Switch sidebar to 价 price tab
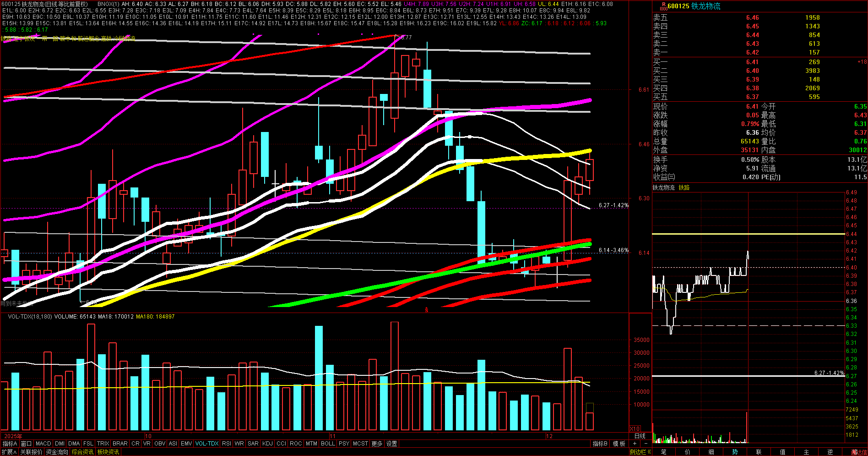Image resolution: width=868 pixels, height=456 pixels. pyautogui.click(x=688, y=452)
